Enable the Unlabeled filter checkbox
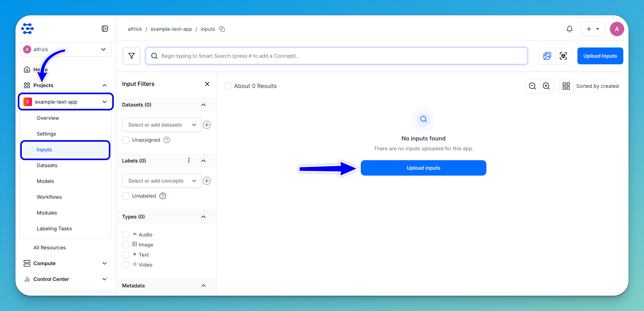The height and width of the screenshot is (311, 644). [x=125, y=196]
